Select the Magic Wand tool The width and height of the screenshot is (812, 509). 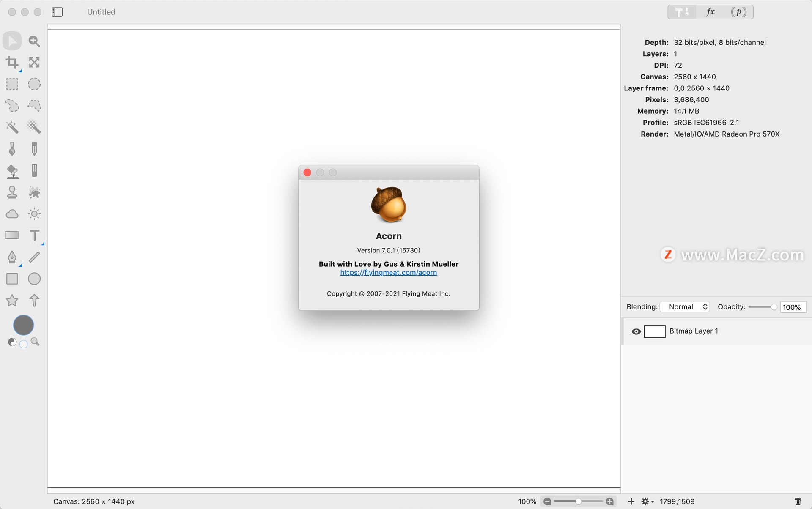coord(12,127)
